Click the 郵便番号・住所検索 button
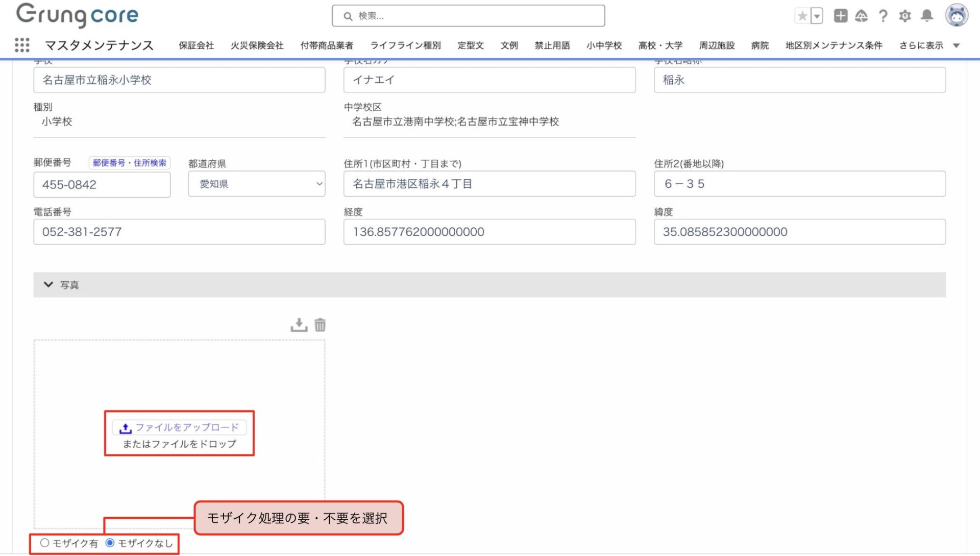 [130, 163]
